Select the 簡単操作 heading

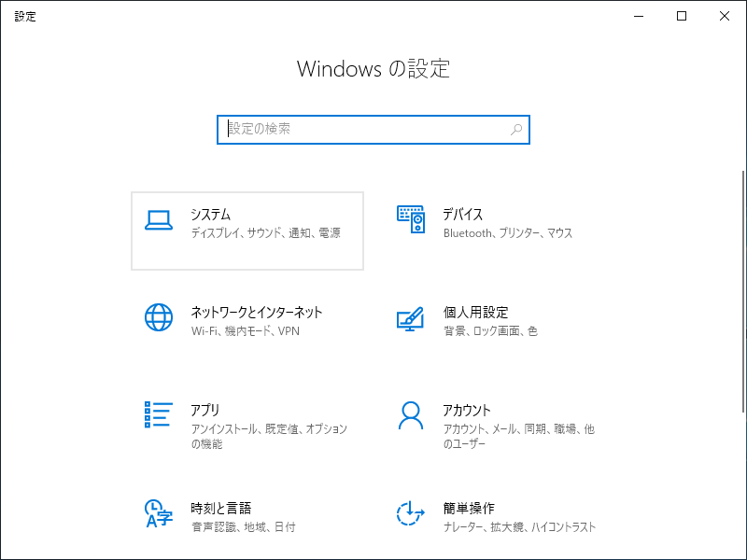pos(469,508)
